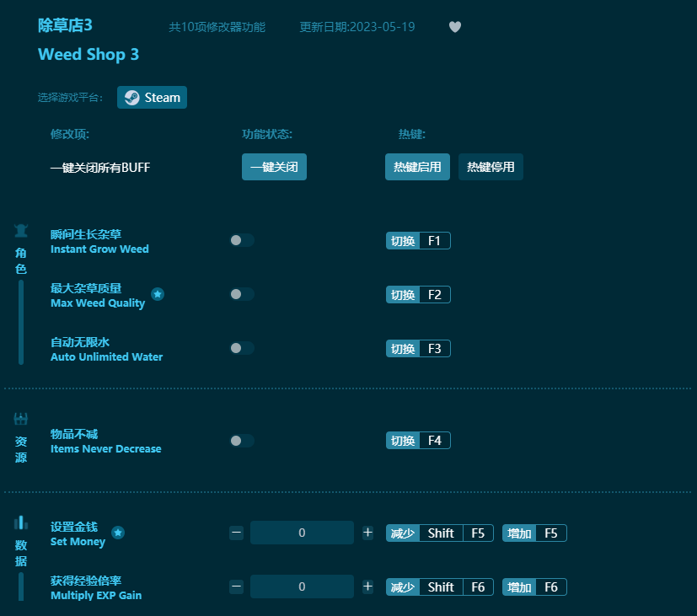Enable the Instant Grow Weed toggle
Viewport: 697px width, 616px height.
point(242,240)
